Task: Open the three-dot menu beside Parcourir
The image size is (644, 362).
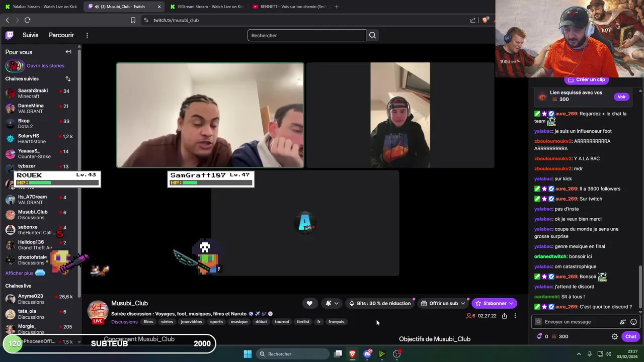Action: click(87, 35)
